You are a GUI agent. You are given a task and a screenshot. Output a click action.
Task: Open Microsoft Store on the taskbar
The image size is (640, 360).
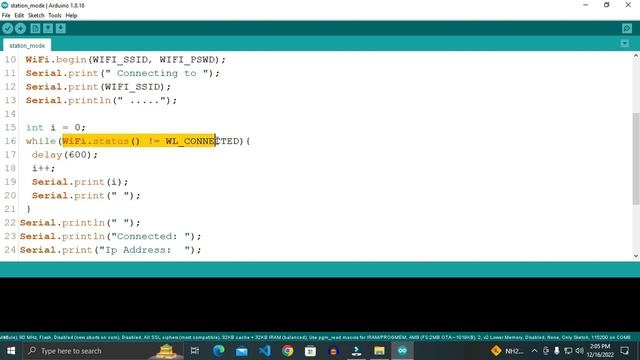pyautogui.click(x=310, y=351)
